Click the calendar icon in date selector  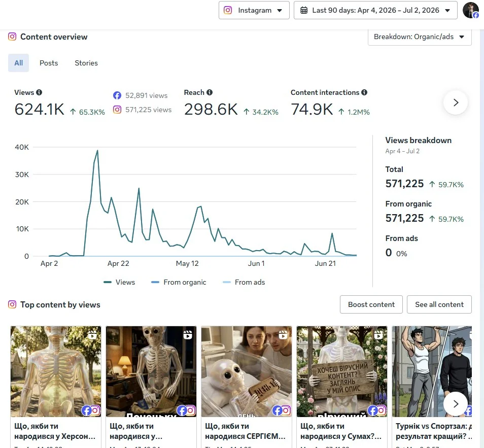(304, 10)
